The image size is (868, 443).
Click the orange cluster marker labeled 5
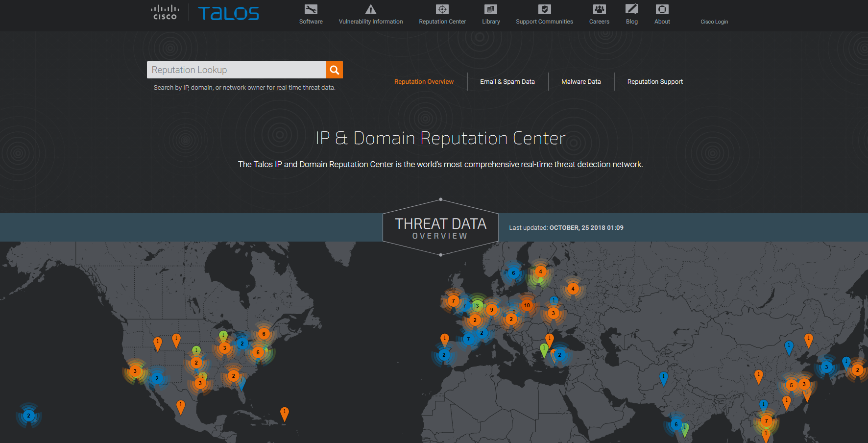(x=791, y=385)
